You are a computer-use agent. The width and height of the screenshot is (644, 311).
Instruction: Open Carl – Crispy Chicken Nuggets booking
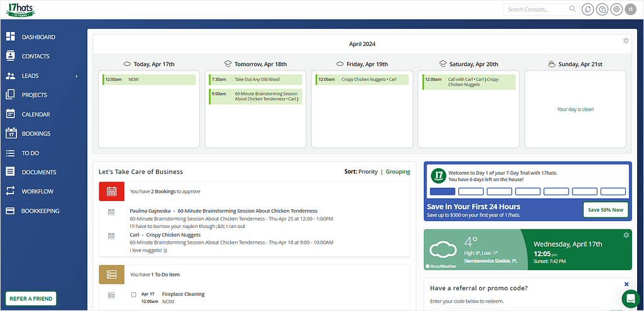165,235
